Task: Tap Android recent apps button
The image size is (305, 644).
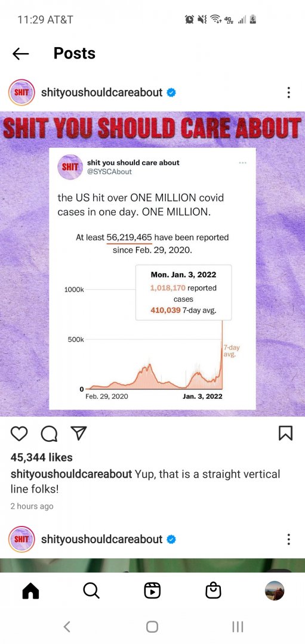Action: coord(238,626)
